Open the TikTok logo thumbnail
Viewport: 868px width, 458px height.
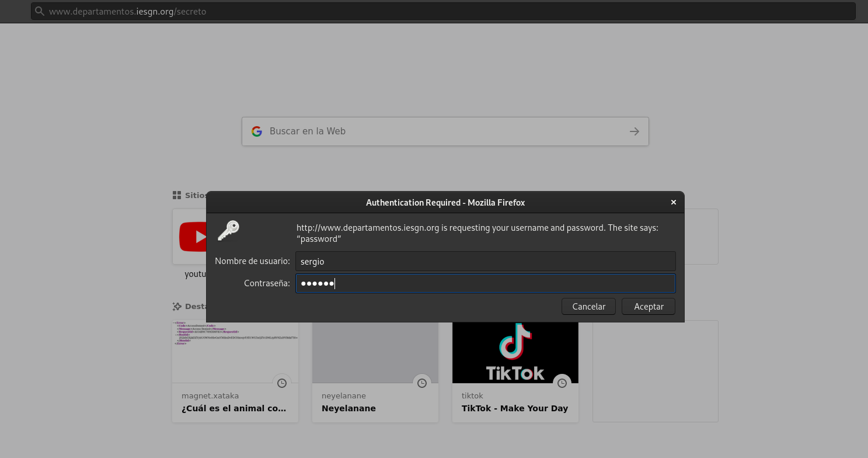click(x=515, y=352)
